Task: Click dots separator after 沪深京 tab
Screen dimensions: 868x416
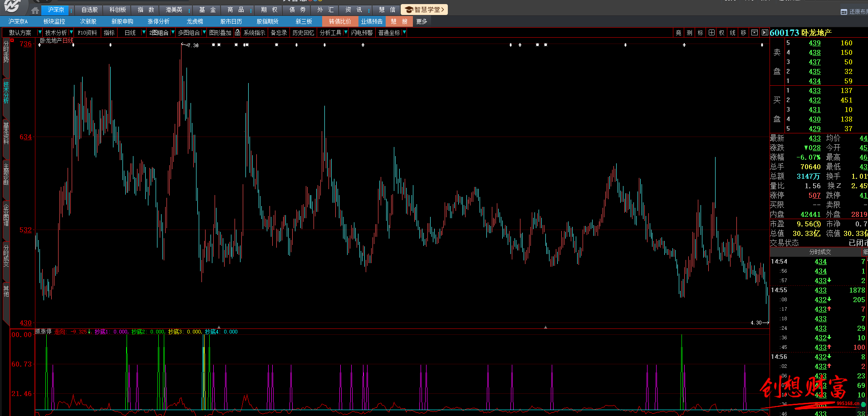Action: [x=71, y=10]
